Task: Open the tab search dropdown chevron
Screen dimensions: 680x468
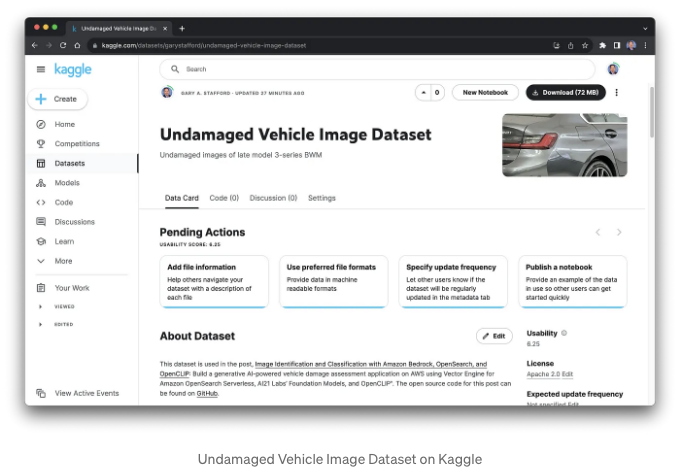Action: coord(645,29)
